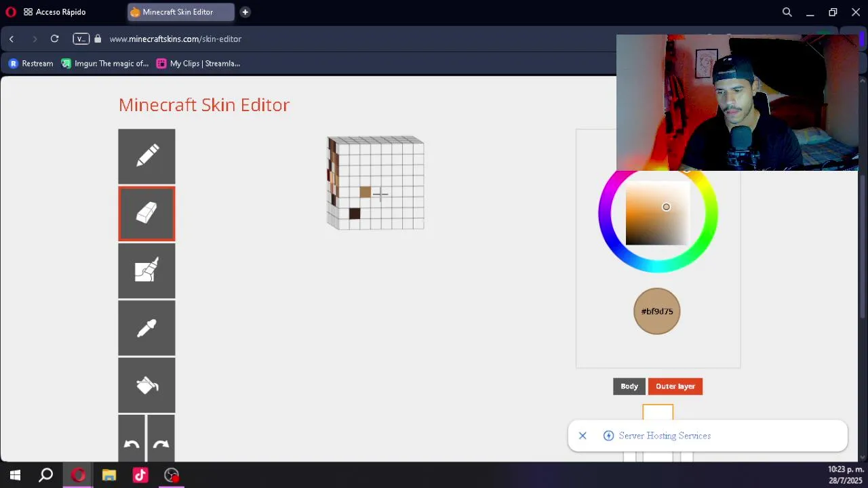Open the browser tab search icon
868x488 pixels.
coord(787,12)
